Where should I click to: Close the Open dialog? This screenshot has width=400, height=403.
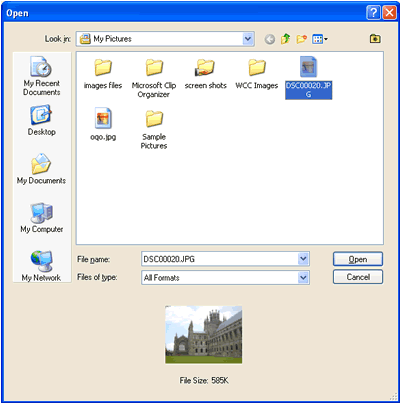coord(389,13)
